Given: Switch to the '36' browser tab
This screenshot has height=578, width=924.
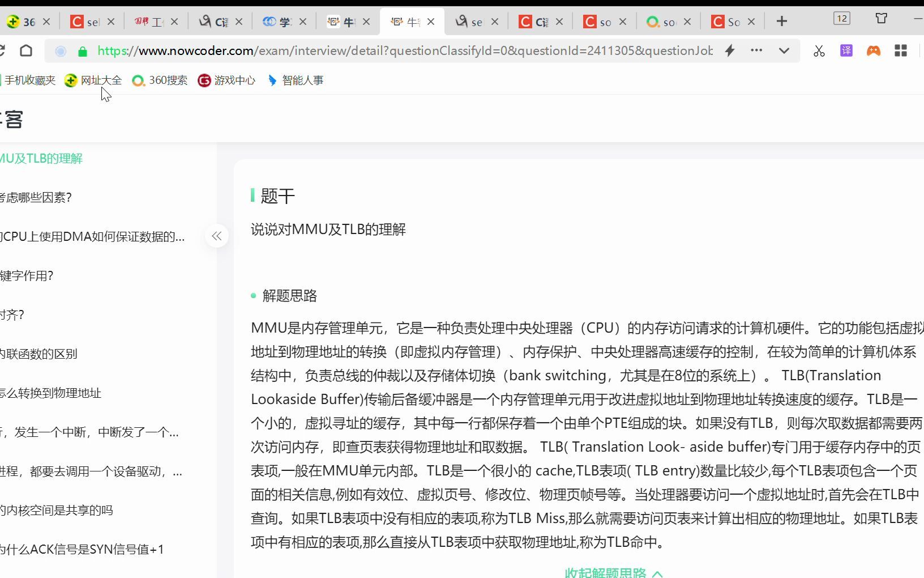Looking at the screenshot, I should click(23, 22).
